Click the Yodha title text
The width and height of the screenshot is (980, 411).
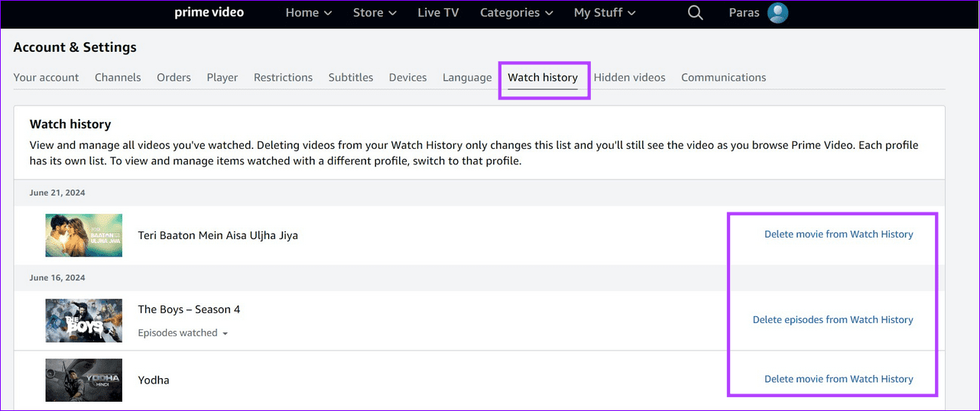[154, 380]
